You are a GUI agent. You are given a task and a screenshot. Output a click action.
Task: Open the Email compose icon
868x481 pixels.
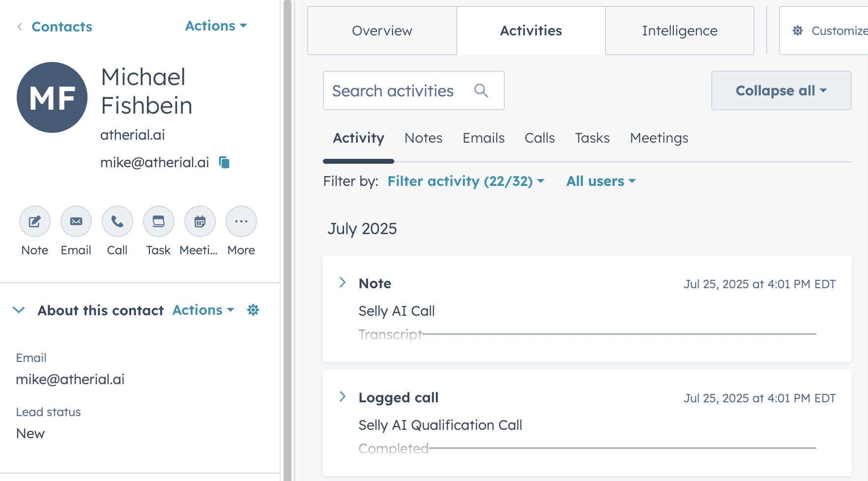(x=76, y=221)
